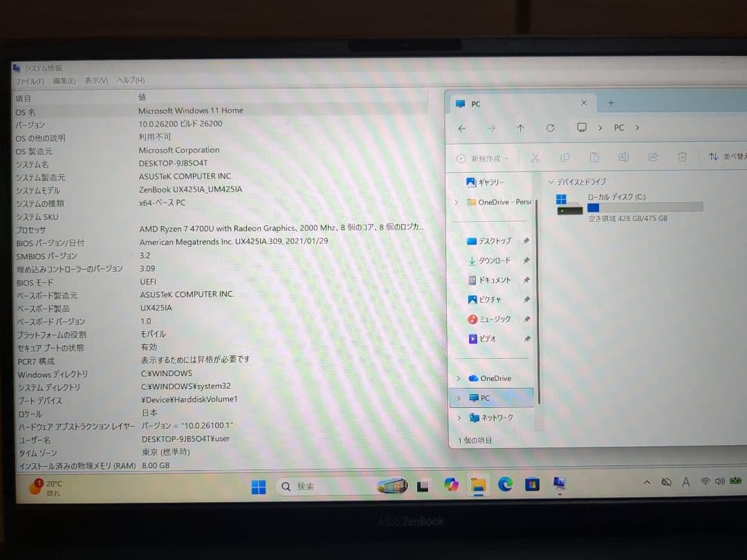Select the プロセッサ row

[220, 229]
